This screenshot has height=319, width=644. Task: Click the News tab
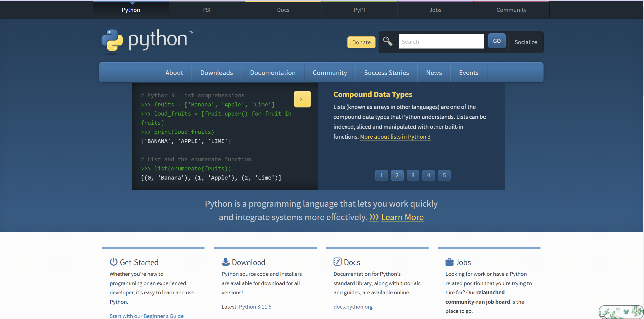click(x=434, y=72)
